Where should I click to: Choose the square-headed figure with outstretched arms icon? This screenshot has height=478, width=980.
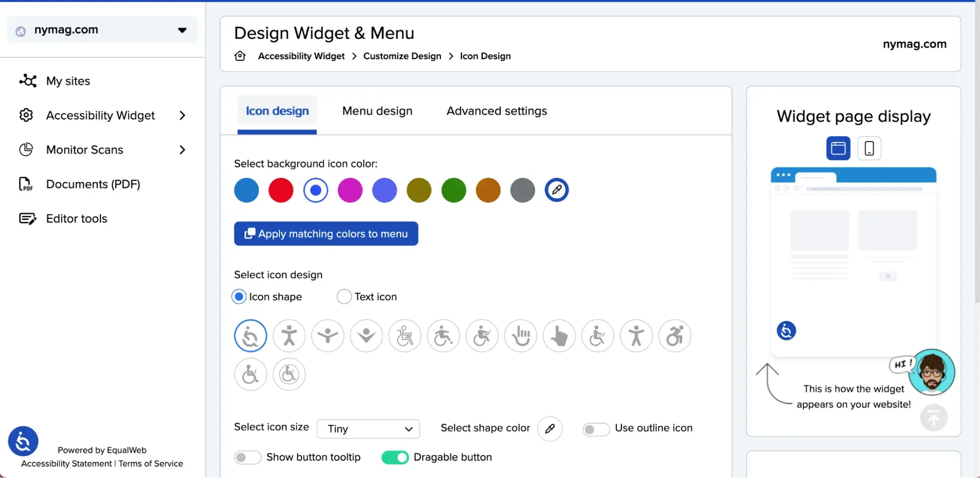coord(289,336)
